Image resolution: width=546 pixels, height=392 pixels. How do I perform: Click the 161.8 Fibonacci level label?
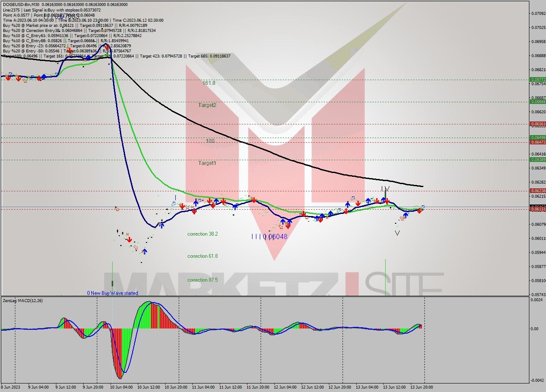pos(209,83)
